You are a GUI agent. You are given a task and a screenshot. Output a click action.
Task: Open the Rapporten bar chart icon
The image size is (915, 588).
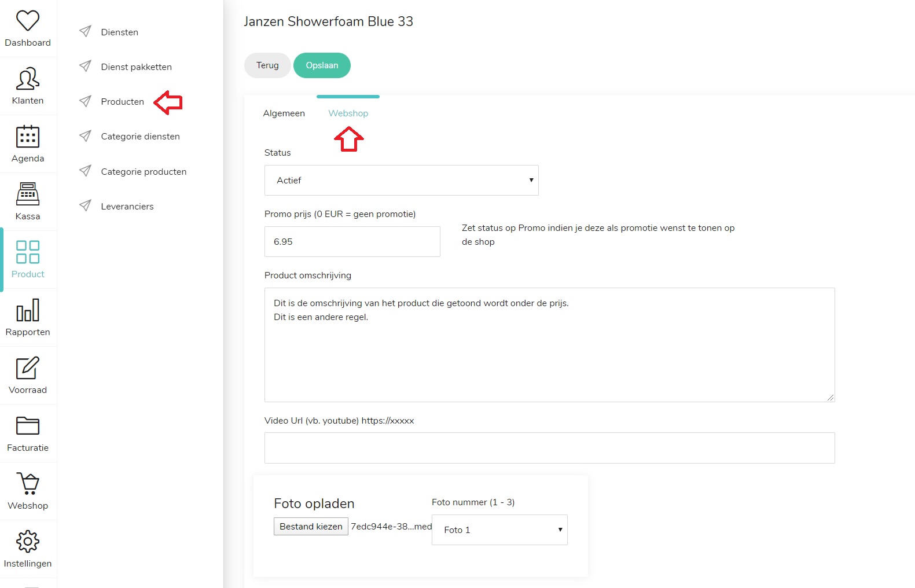(x=28, y=310)
